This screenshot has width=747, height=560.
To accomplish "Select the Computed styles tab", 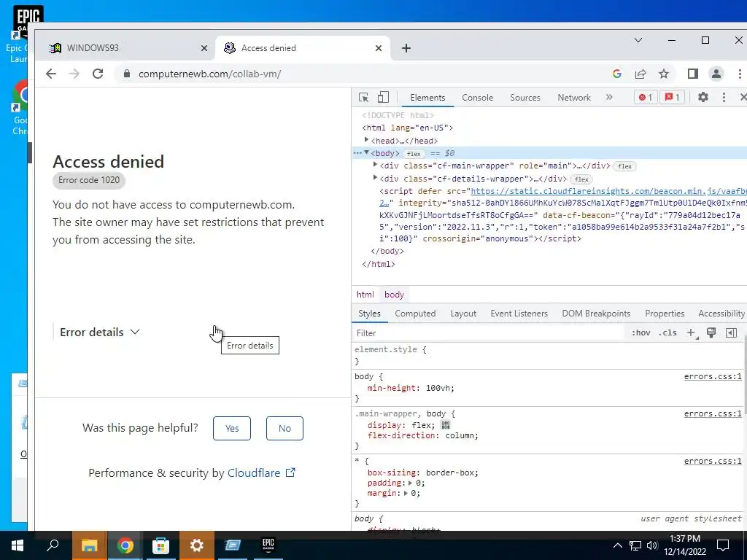I will pyautogui.click(x=415, y=314).
